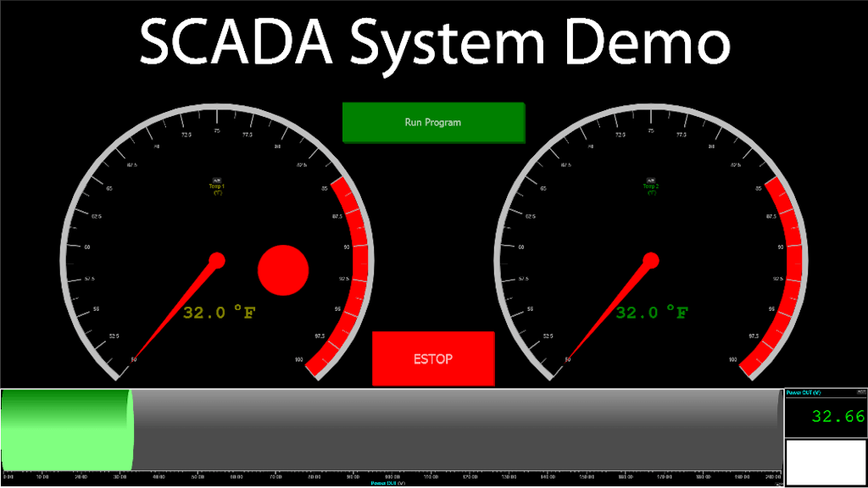Click the Temp 2 gauge label
Image resolution: width=868 pixels, height=488 pixels.
pyautogui.click(x=650, y=189)
